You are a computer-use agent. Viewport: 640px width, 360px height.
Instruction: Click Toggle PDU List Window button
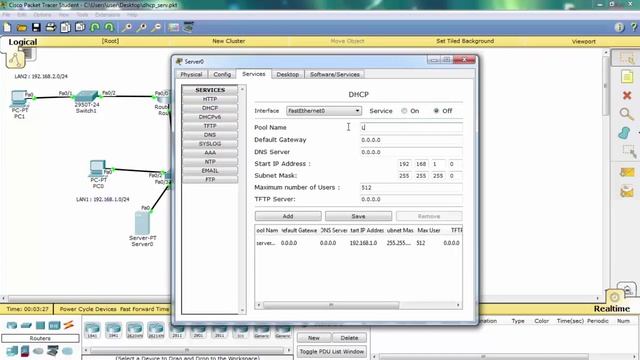(x=332, y=351)
